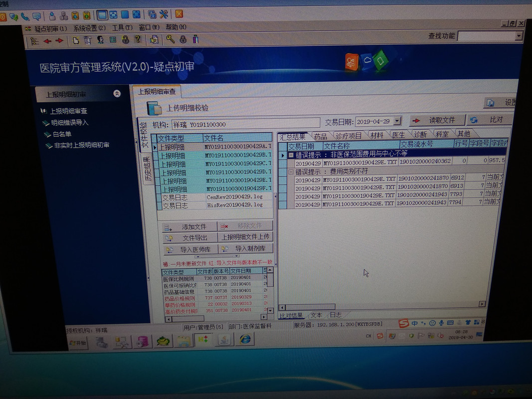Open the 工具(T) menu

click(123, 27)
